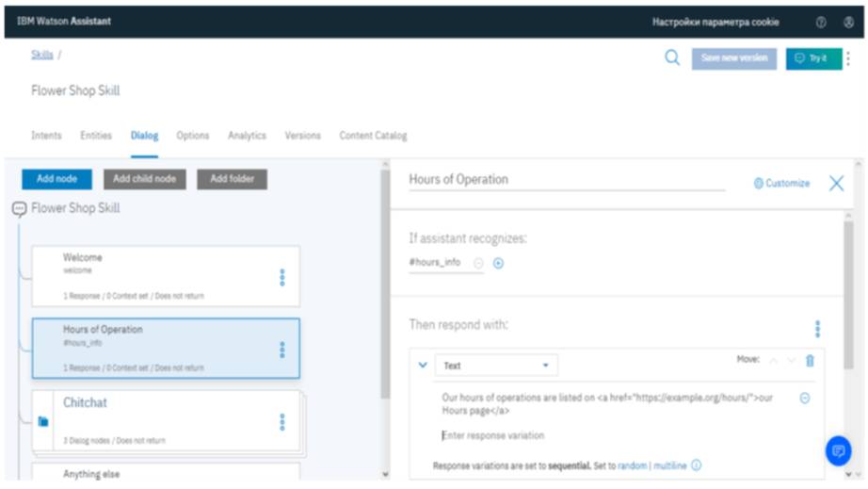Set response variations to random
Image resolution: width=868 pixels, height=489 pixels.
[x=632, y=466]
